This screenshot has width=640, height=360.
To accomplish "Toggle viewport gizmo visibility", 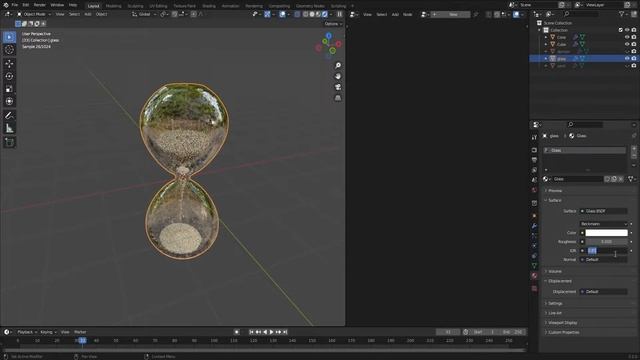I will tap(267, 14).
